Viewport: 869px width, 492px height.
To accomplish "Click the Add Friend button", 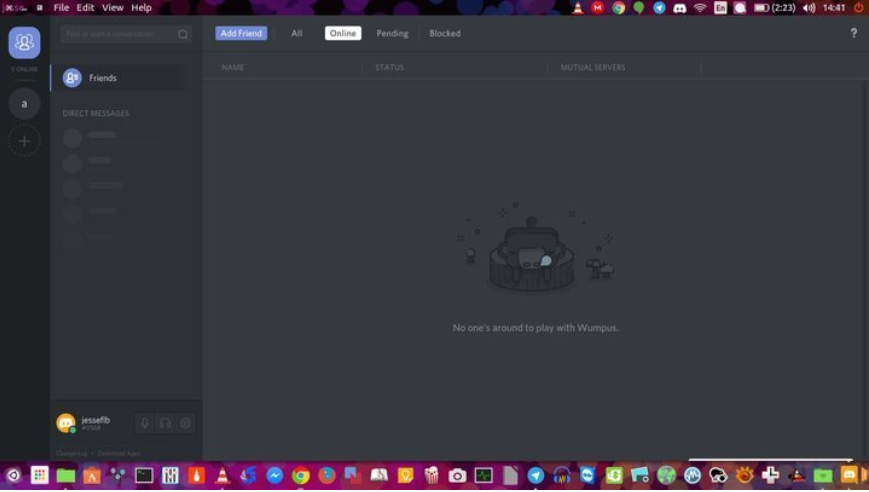I will [x=241, y=33].
